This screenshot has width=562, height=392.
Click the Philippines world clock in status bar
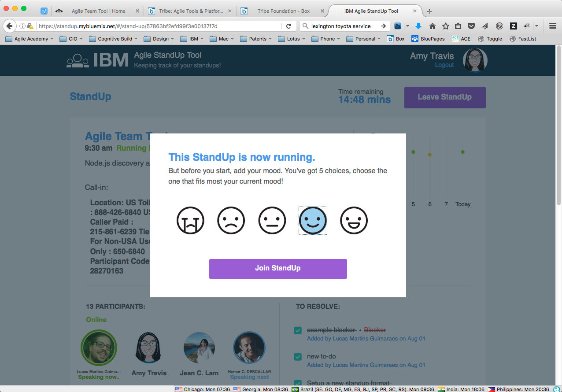click(x=520, y=389)
